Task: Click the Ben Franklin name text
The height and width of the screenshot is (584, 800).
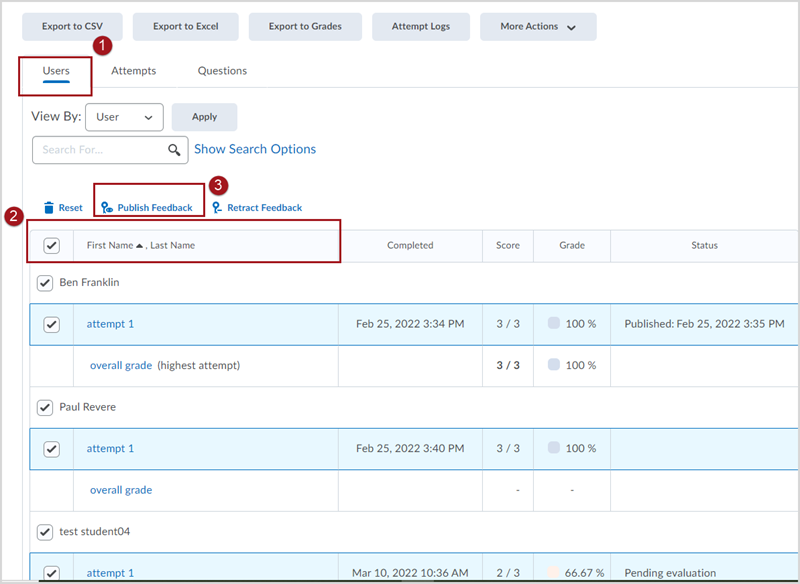Action: click(x=89, y=283)
